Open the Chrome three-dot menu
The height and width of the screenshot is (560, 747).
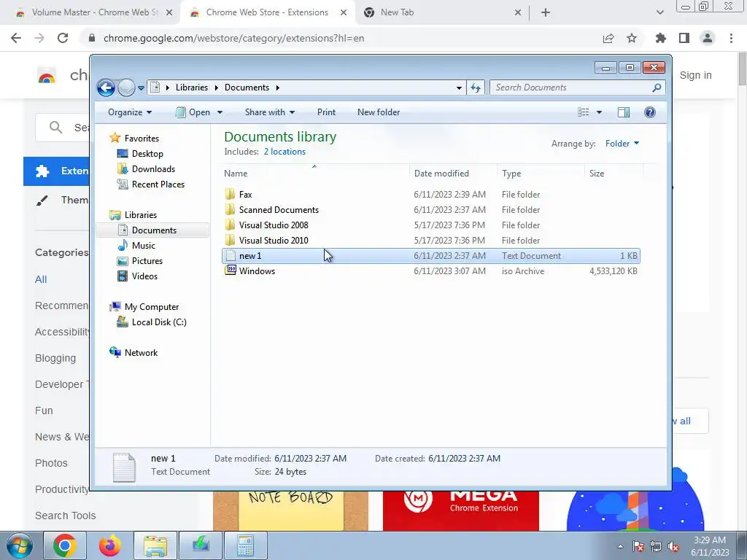[x=731, y=38]
